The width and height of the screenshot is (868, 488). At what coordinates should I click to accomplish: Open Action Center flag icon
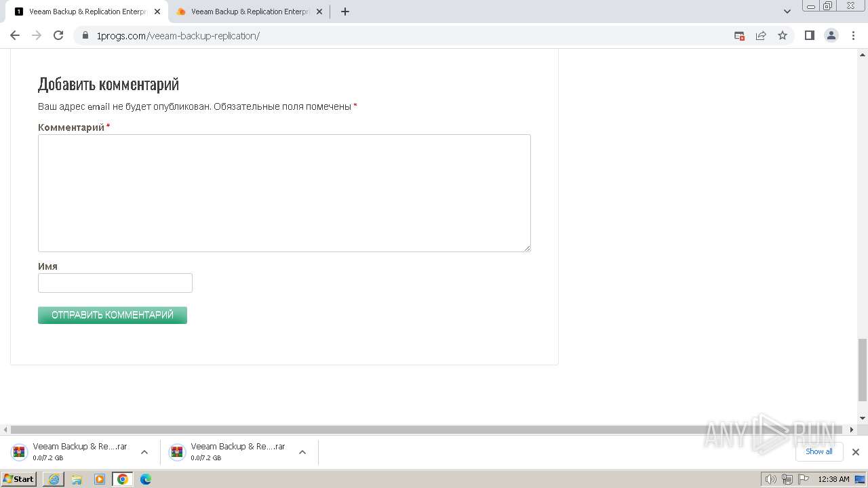pos(804,480)
